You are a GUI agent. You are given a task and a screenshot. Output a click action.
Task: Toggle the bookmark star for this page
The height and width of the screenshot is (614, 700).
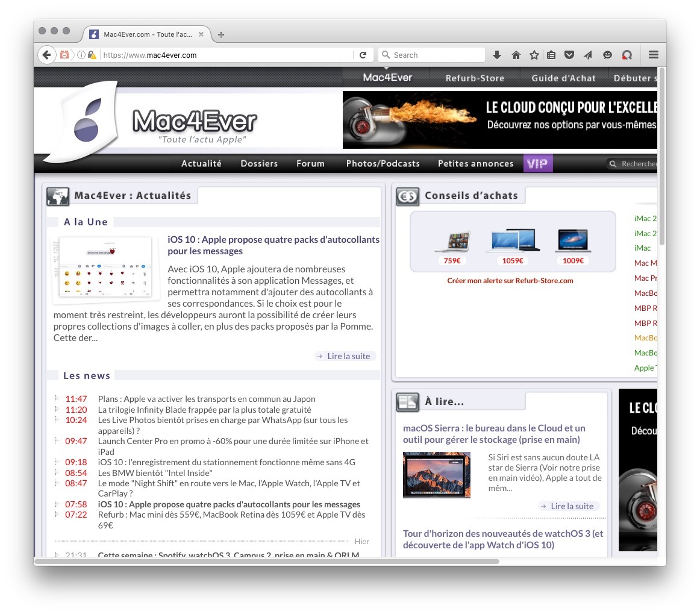click(x=534, y=54)
